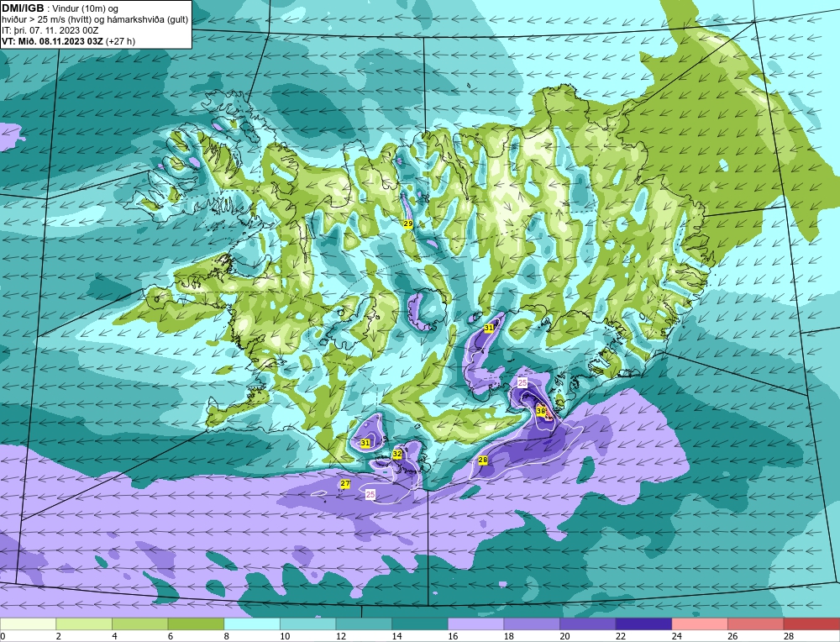840x642 pixels.
Task: Select the yellow 29 gust label in north
Action: 408,224
